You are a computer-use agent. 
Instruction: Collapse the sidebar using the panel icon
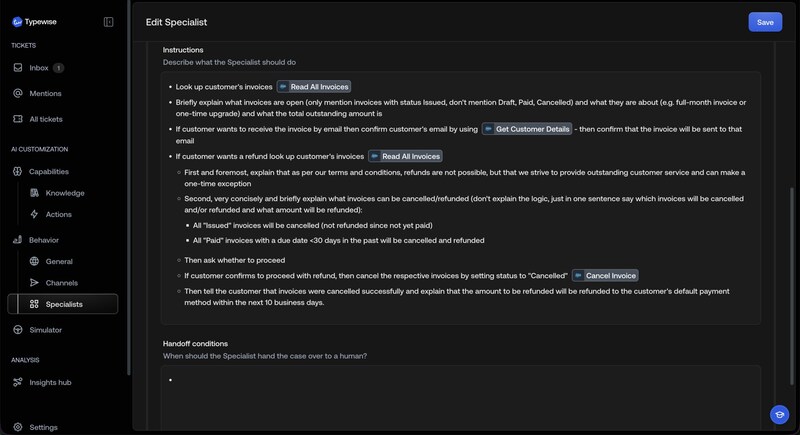108,22
